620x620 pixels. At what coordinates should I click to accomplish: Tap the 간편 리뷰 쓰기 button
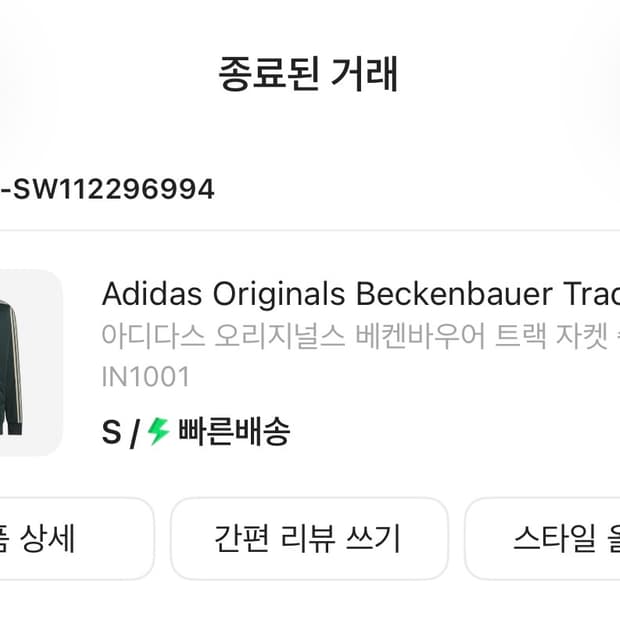pyautogui.click(x=308, y=539)
